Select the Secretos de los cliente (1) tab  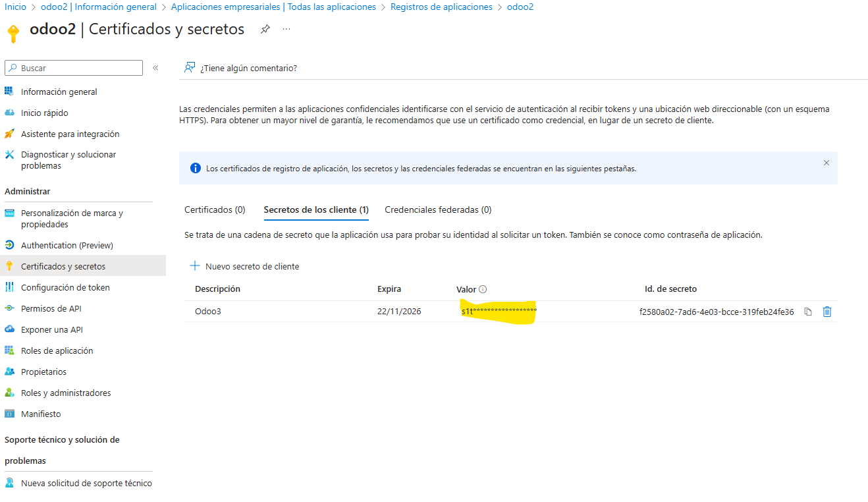[x=316, y=209]
